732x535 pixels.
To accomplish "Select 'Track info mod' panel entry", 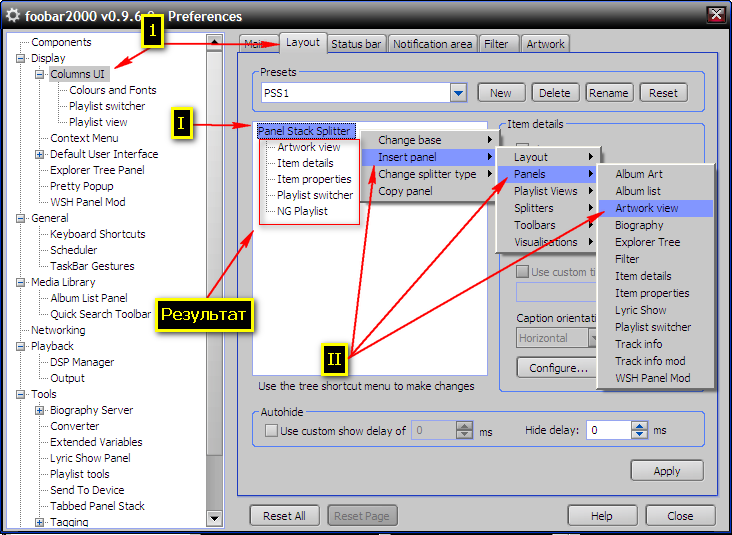I will [x=655, y=361].
